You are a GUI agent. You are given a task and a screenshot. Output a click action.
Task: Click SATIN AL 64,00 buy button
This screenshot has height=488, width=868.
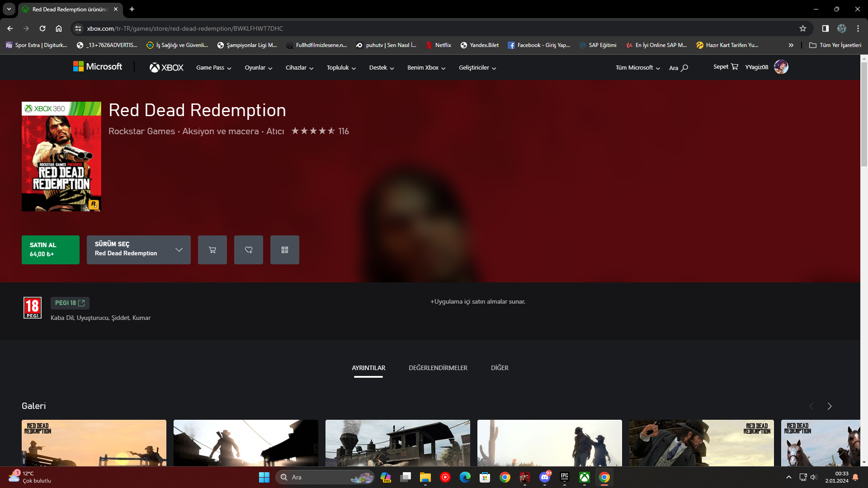[x=50, y=250]
